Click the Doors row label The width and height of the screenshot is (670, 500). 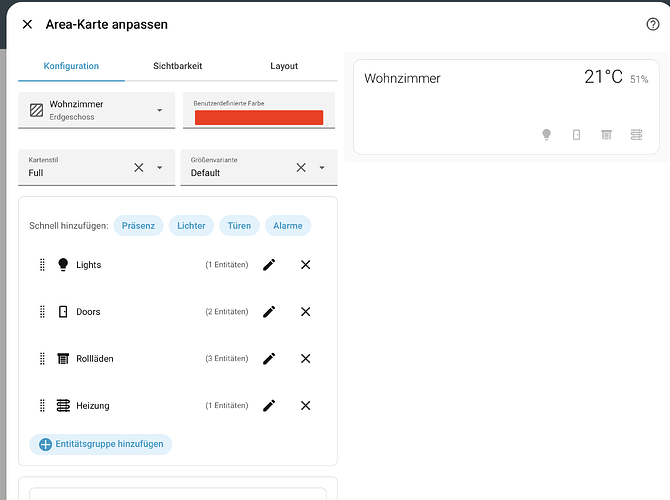point(88,312)
